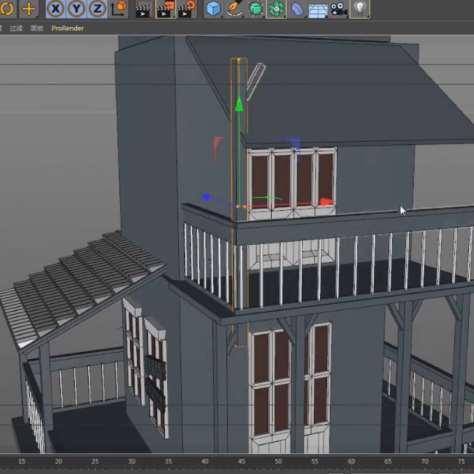Jump to frame 70 on timeline
This screenshot has width=474, height=474.
[424, 461]
